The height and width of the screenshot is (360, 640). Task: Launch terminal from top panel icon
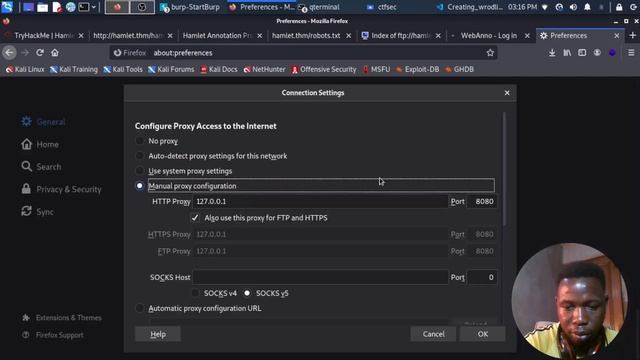[x=84, y=7]
